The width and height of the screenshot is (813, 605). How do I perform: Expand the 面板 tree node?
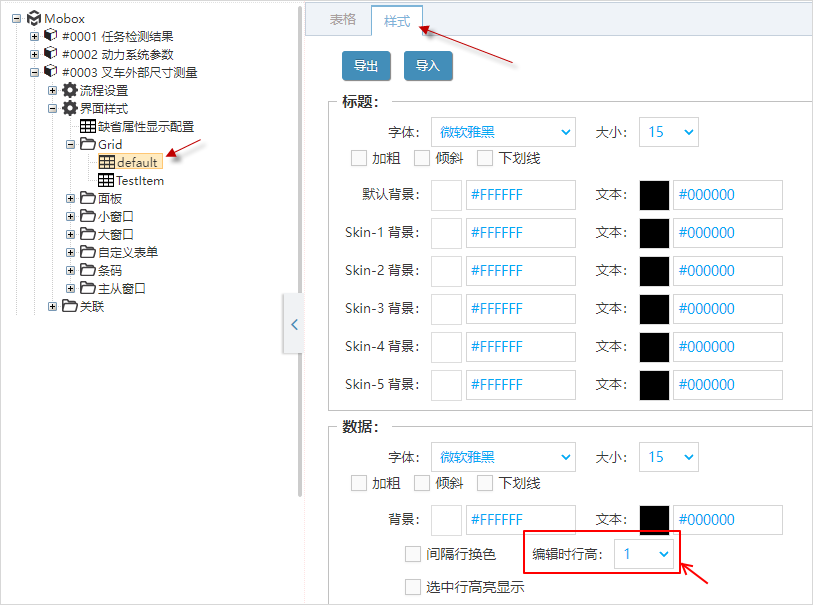(71, 198)
